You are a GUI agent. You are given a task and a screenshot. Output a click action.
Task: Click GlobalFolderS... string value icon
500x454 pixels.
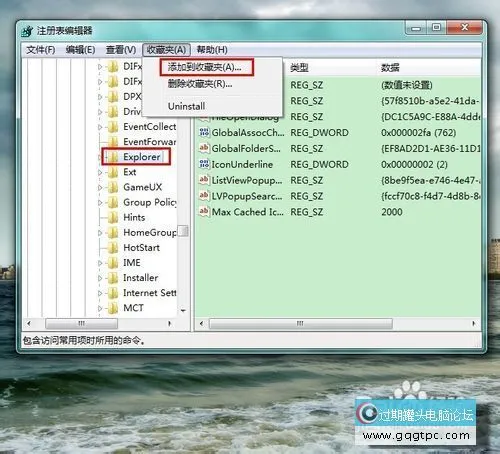(204, 148)
